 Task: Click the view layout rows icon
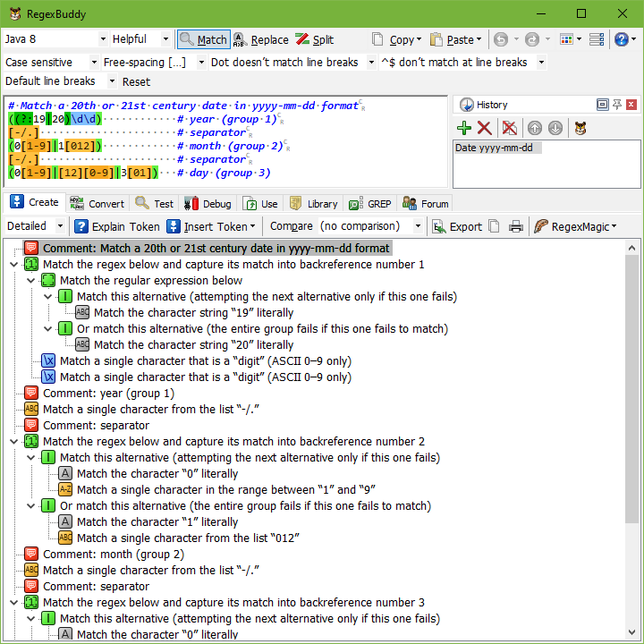597,39
